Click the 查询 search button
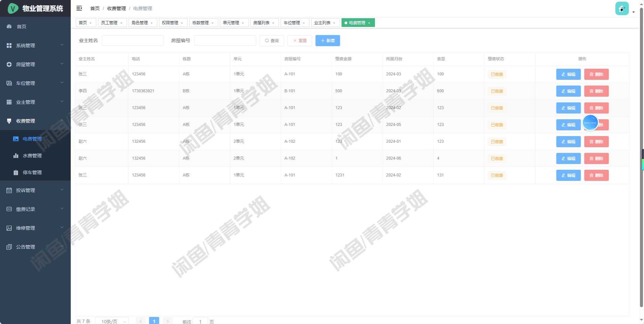The width and height of the screenshot is (644, 324). click(272, 41)
